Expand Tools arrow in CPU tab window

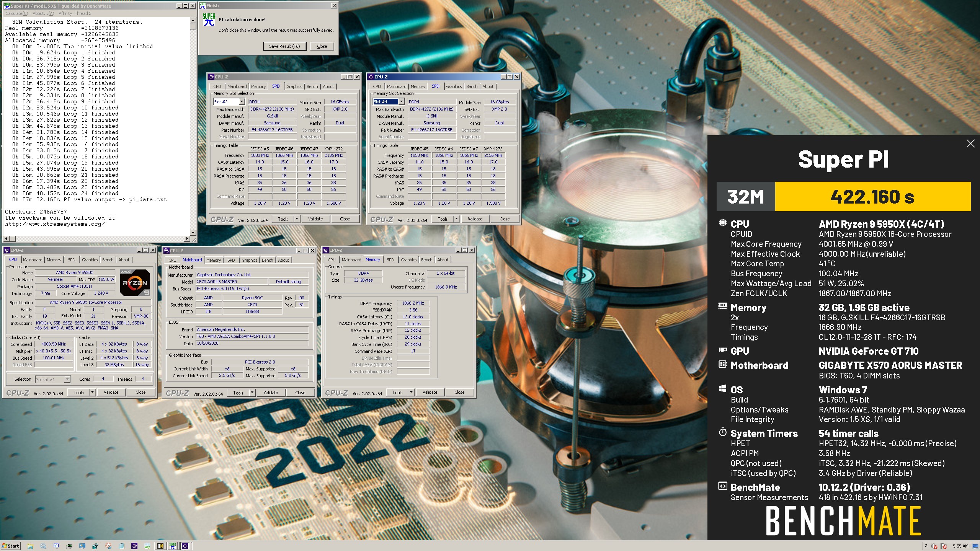pyautogui.click(x=92, y=392)
